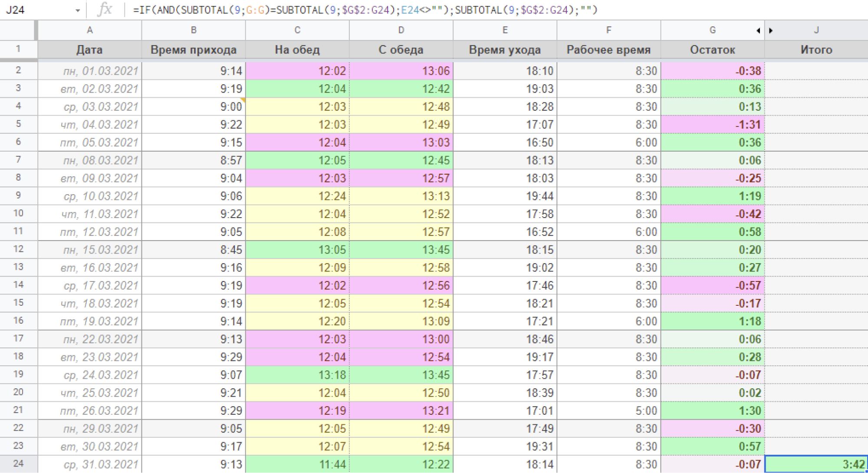Select the total cell showing 3:42
The width and height of the screenshot is (868, 473).
(816, 464)
